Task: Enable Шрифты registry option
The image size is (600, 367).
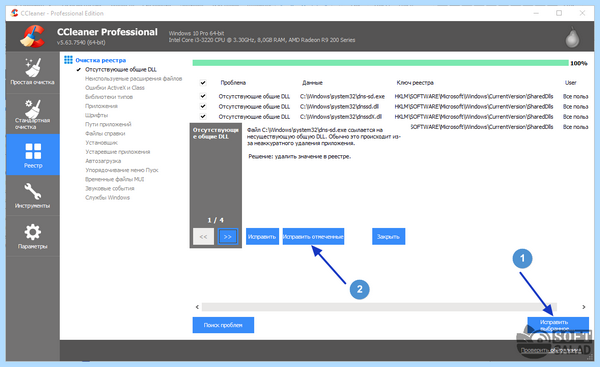Action: point(96,115)
